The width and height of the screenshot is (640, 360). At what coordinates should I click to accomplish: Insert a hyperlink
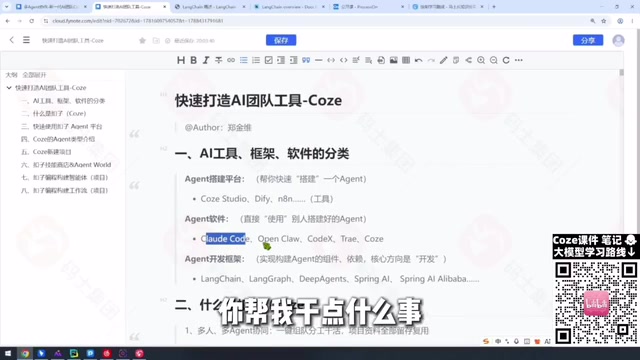pos(231,60)
